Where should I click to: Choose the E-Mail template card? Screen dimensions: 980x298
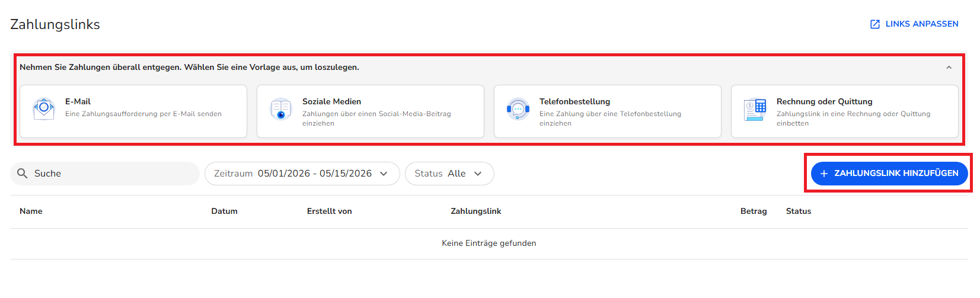(x=133, y=111)
